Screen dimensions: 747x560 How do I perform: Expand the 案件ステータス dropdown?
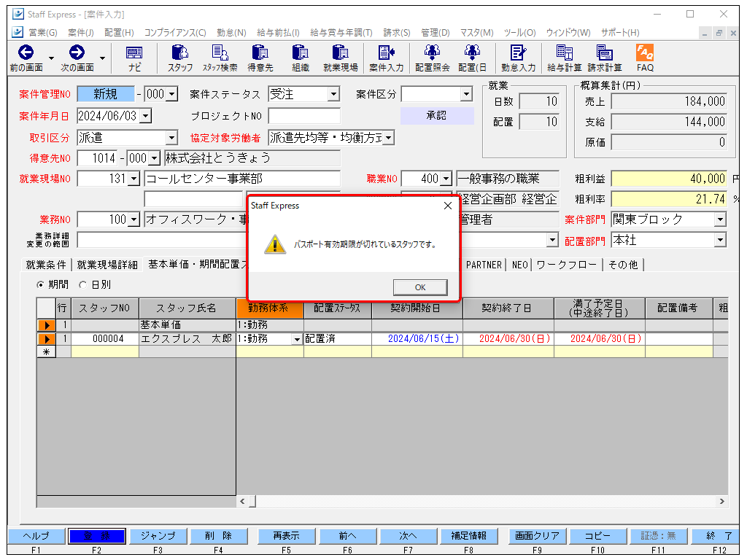coord(334,94)
